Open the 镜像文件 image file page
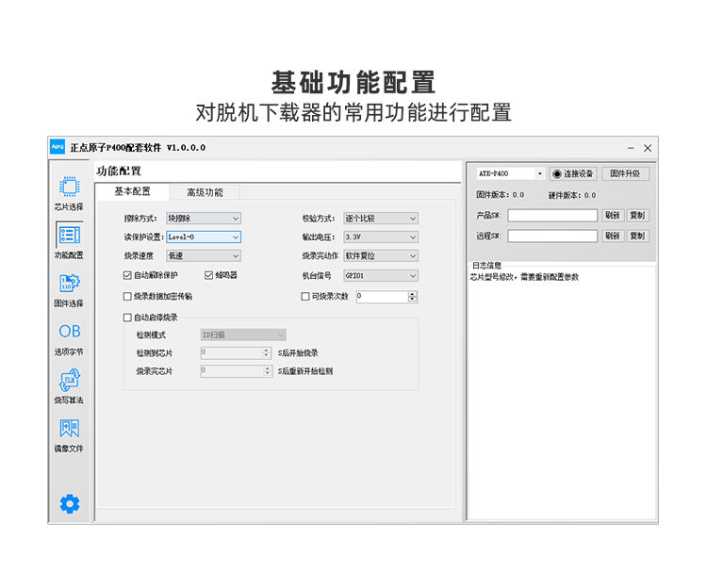 pos(69,435)
